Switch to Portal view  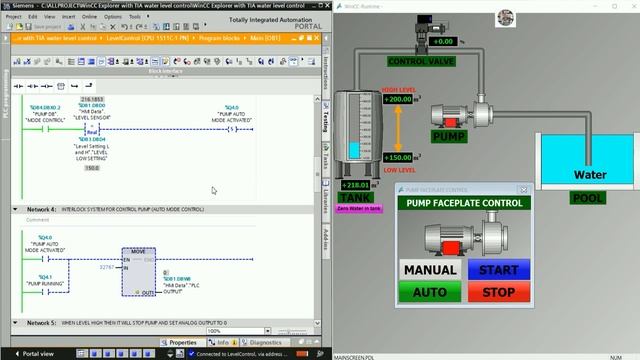click(34, 354)
